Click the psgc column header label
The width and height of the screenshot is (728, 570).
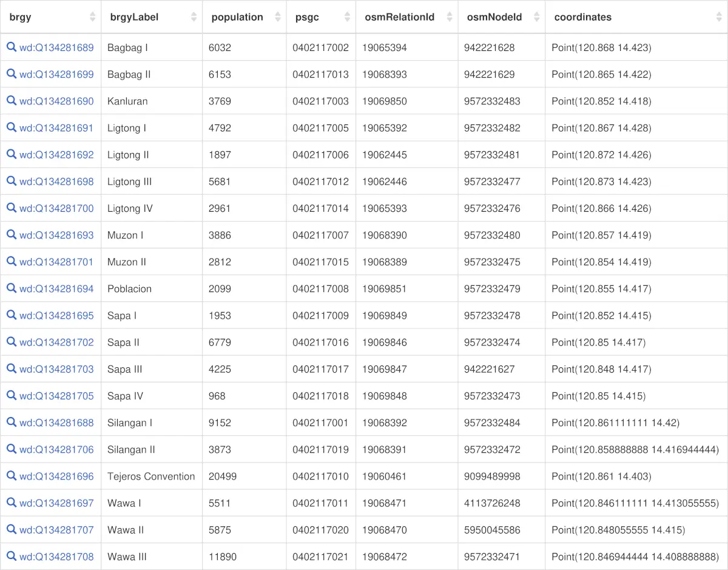pyautogui.click(x=307, y=17)
